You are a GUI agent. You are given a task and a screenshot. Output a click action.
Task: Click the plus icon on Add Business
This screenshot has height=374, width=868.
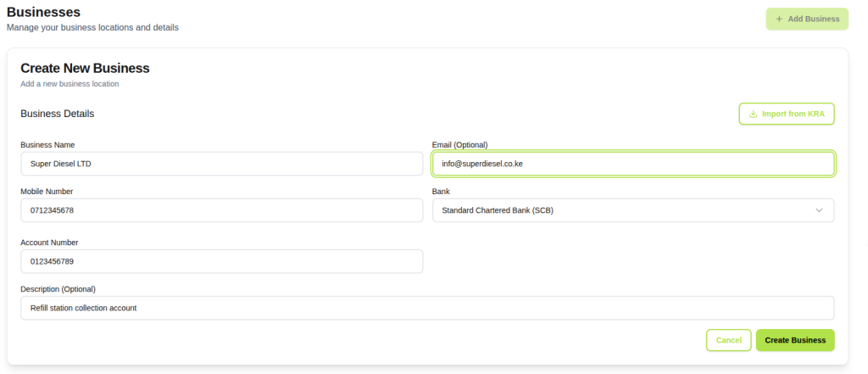pyautogui.click(x=780, y=19)
